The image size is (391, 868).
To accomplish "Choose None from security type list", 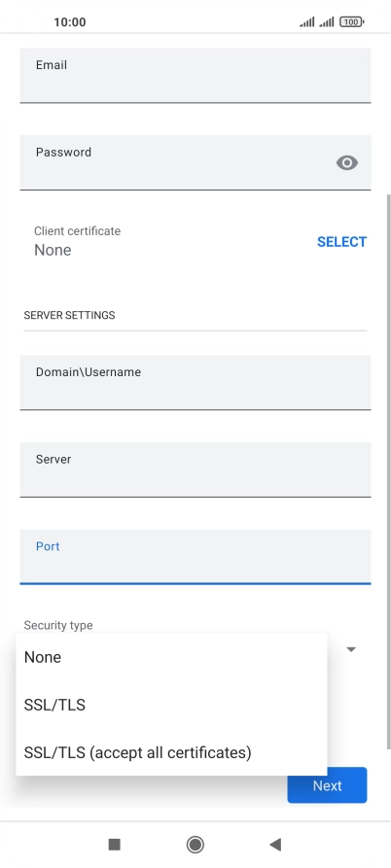I will [172, 657].
